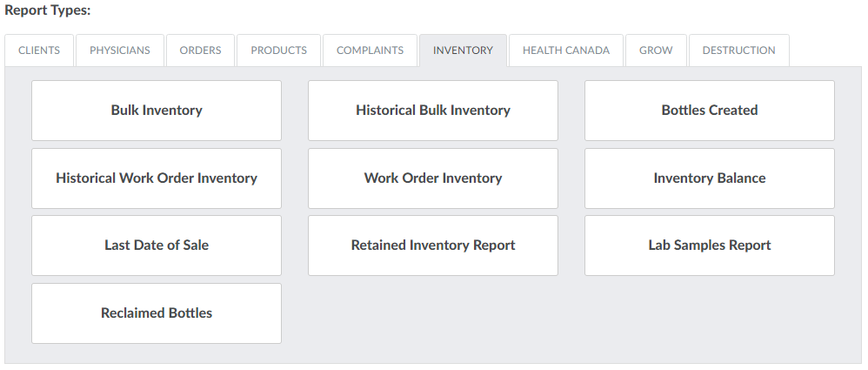Select Historical Work Order Inventory
The image size is (868, 370).
click(157, 178)
